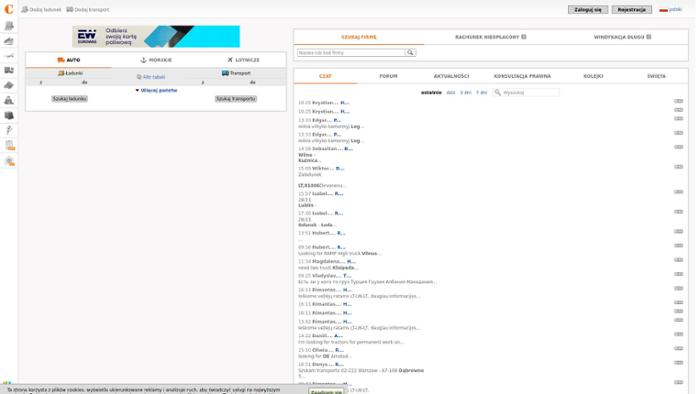Click the link between Ładunki and Transport
This screenshot has width=700, height=394.
point(151,77)
